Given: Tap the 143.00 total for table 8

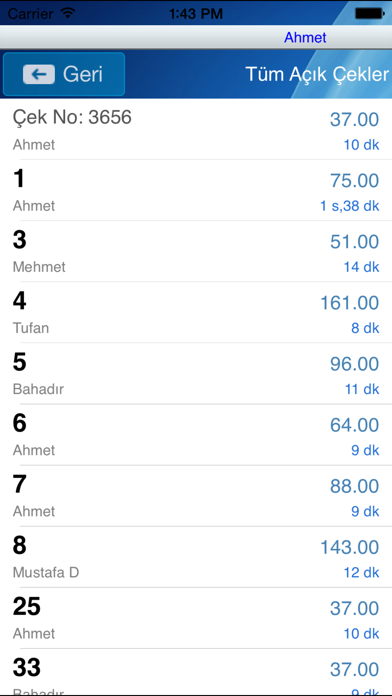Looking at the screenshot, I should (x=350, y=548).
